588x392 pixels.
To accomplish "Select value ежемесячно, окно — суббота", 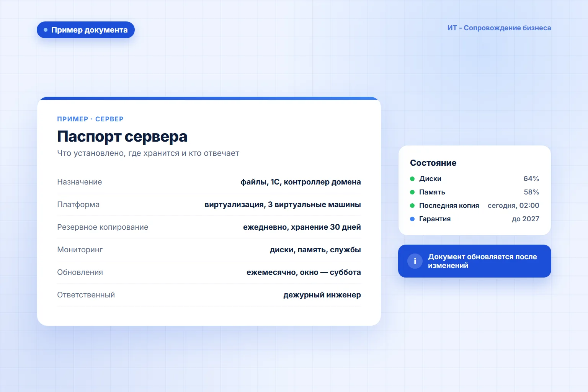I will click(x=304, y=272).
